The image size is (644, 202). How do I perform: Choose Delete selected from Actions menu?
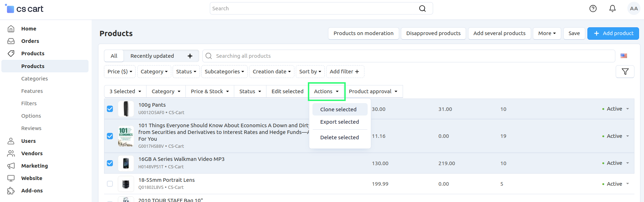[340, 138]
